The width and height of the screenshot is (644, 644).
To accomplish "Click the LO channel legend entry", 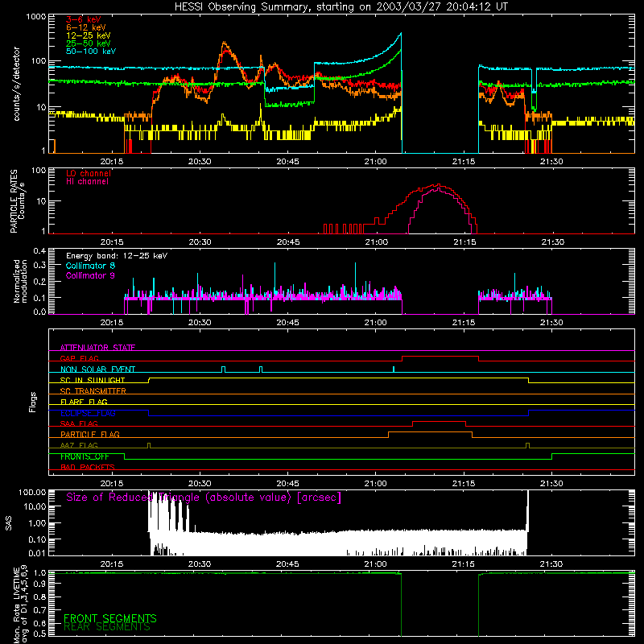I will coord(89,173).
